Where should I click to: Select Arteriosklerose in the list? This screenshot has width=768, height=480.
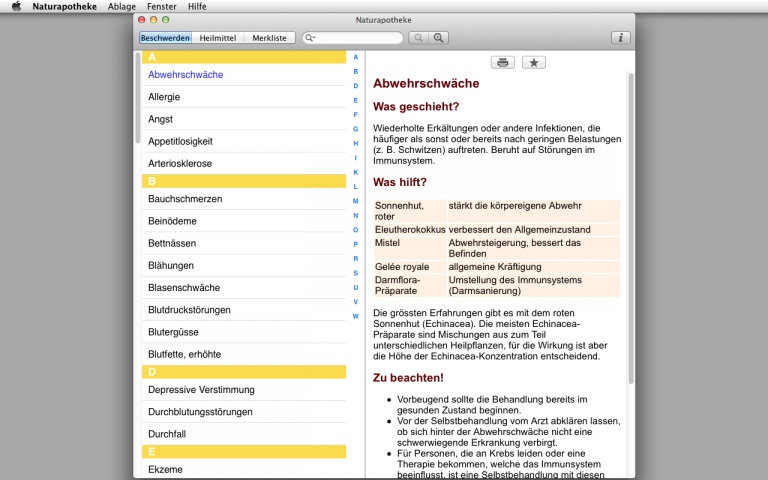click(244, 163)
